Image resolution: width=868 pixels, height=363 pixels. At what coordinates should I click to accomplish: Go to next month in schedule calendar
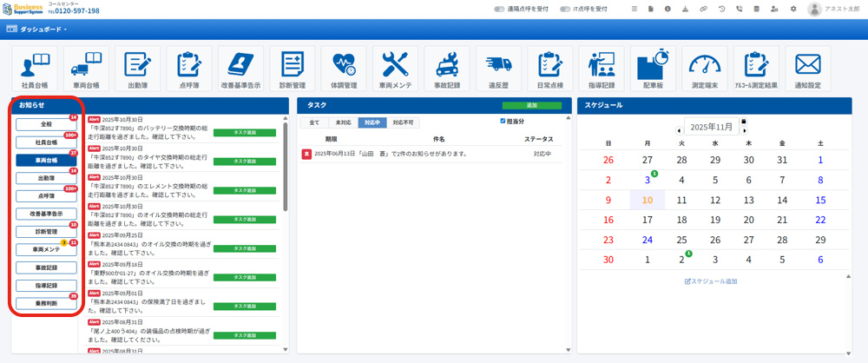(745, 131)
